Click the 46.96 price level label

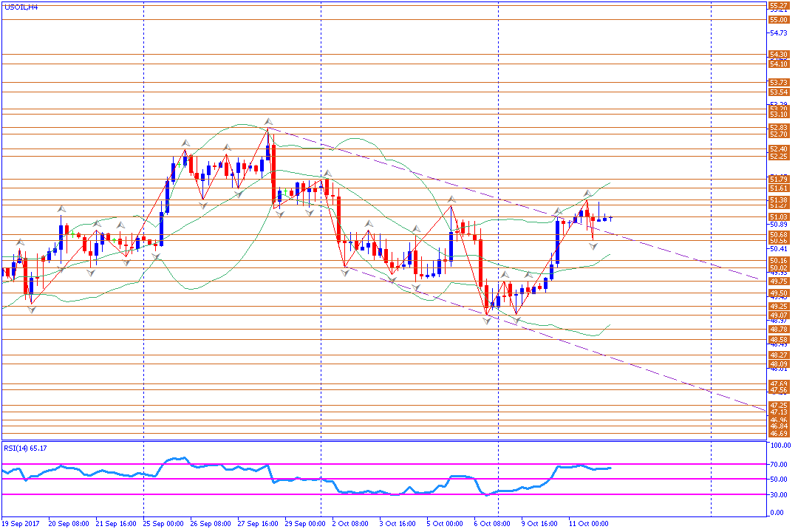779,420
